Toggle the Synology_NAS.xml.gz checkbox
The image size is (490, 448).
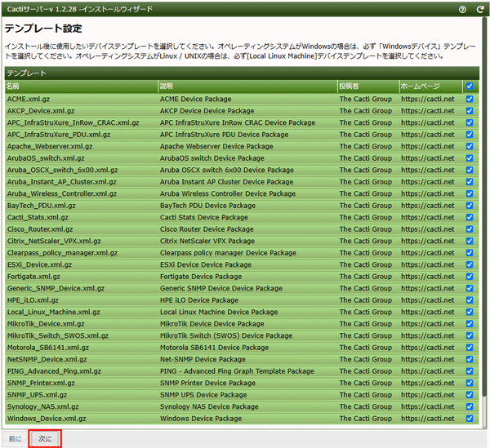(470, 406)
